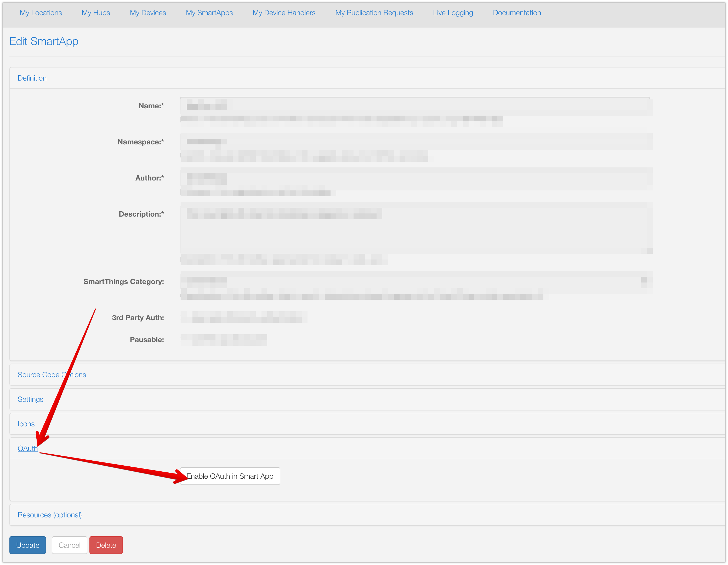Expand the Settings section
728x565 pixels.
click(x=30, y=399)
